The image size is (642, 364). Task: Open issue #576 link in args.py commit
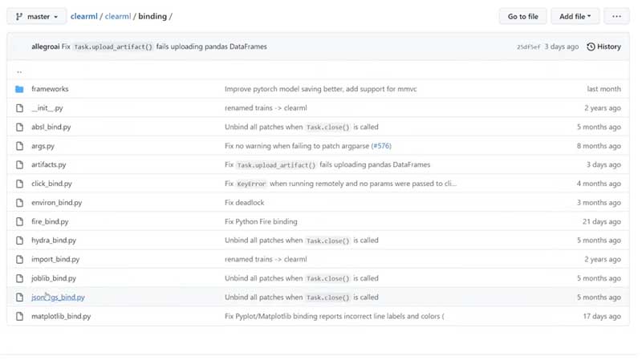pyautogui.click(x=381, y=146)
